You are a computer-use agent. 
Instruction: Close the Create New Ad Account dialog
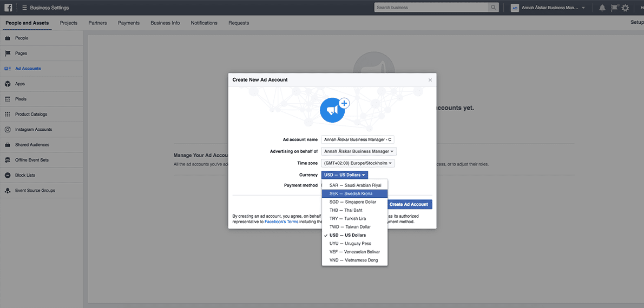pos(430,80)
